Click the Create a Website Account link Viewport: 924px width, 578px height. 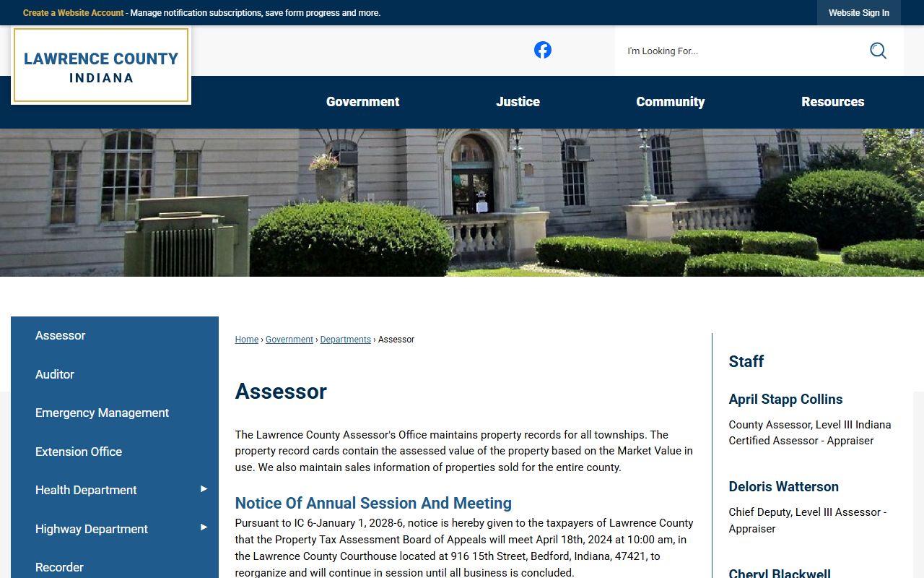click(73, 13)
